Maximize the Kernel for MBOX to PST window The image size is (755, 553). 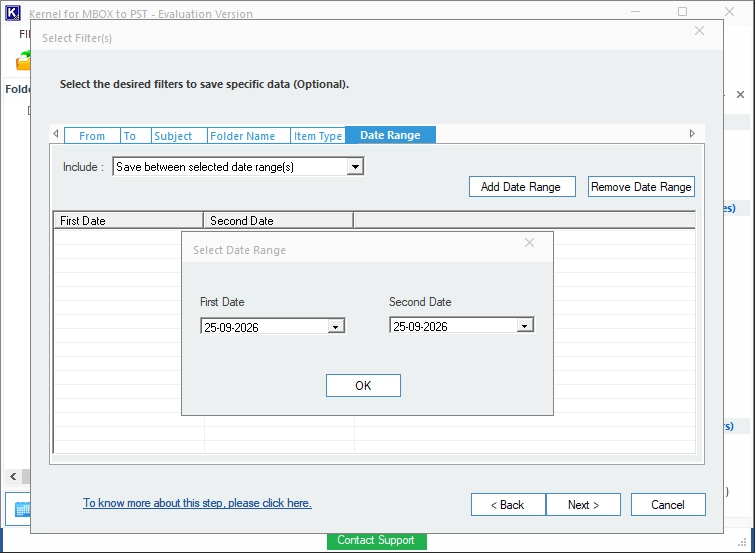(682, 12)
